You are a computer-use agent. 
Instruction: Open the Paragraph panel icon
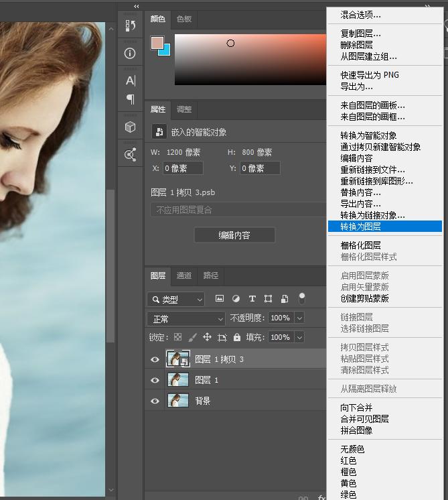click(x=131, y=99)
